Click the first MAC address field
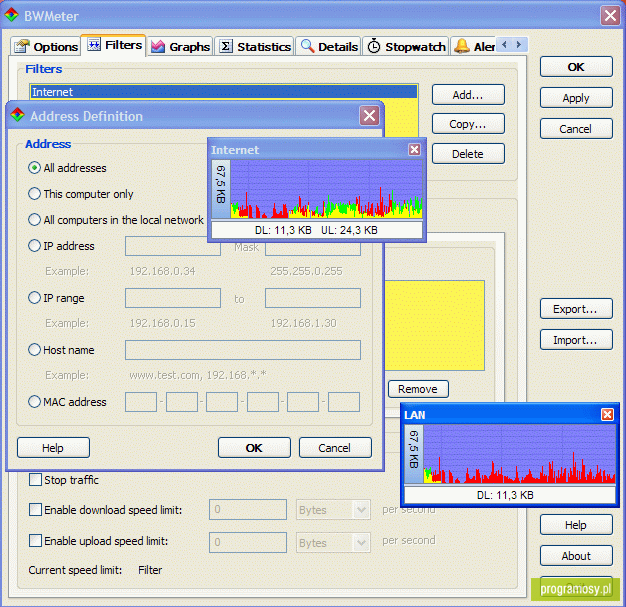The image size is (626, 607). tap(141, 402)
